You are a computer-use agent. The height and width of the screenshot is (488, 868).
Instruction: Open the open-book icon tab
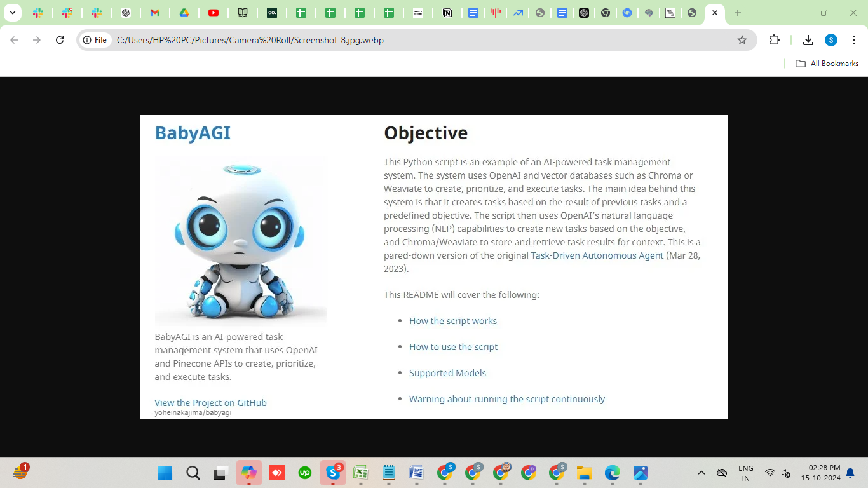pyautogui.click(x=242, y=13)
